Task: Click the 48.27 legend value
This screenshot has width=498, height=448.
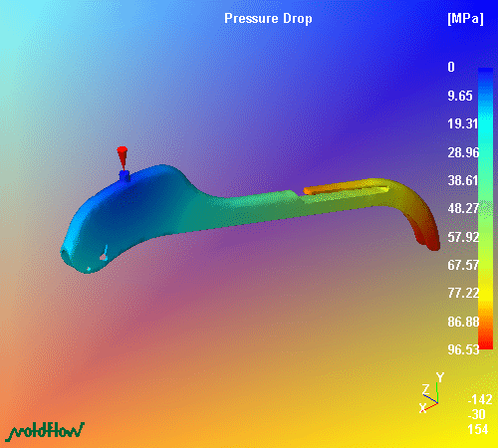Action: click(463, 208)
